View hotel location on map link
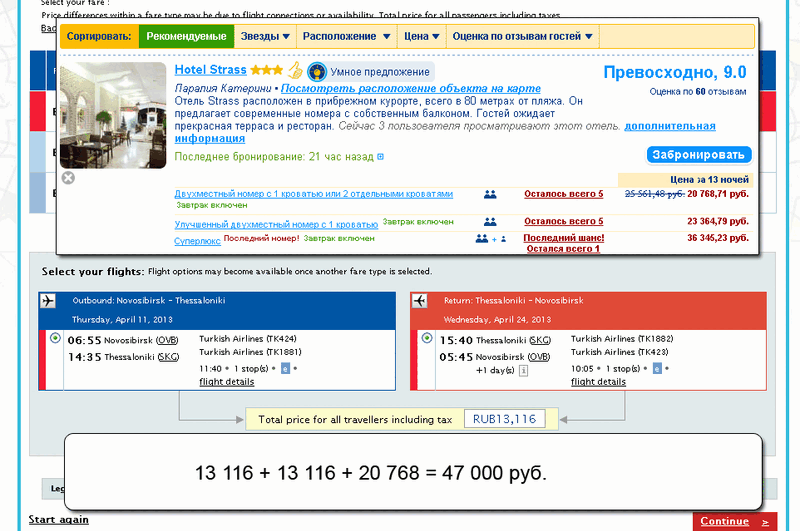 tap(411, 88)
